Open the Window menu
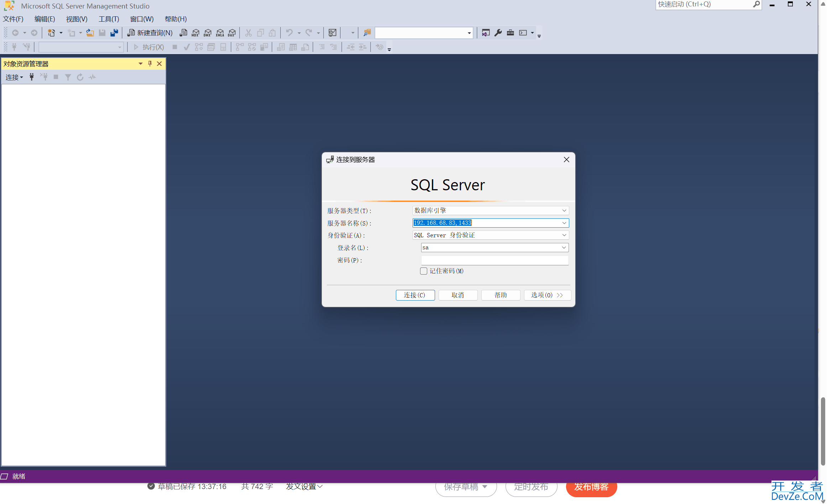Viewport: 827px width, 504px height. 142,19
